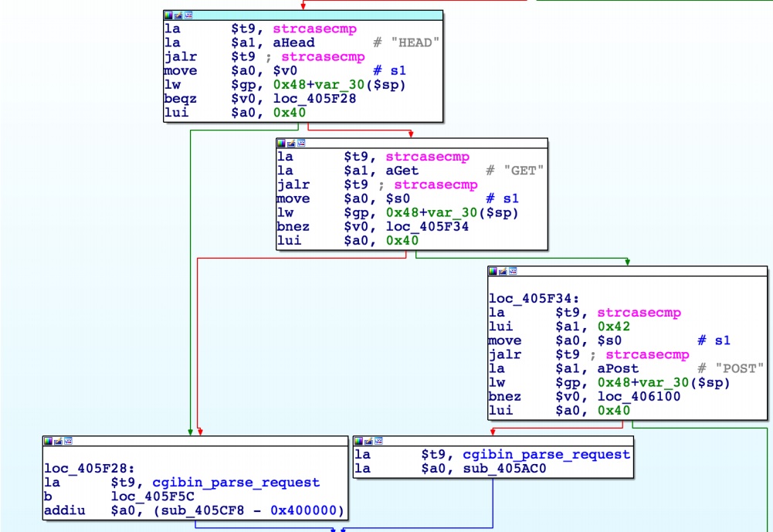This screenshot has width=773, height=532.
Task: Click the pencil edit icon on loc_405F28 block
Action: pos(58,441)
